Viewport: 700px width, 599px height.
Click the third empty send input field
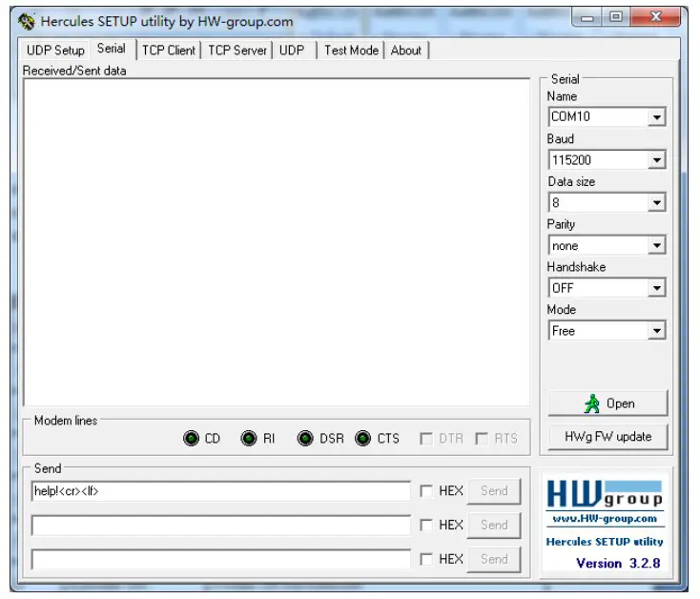click(221, 559)
